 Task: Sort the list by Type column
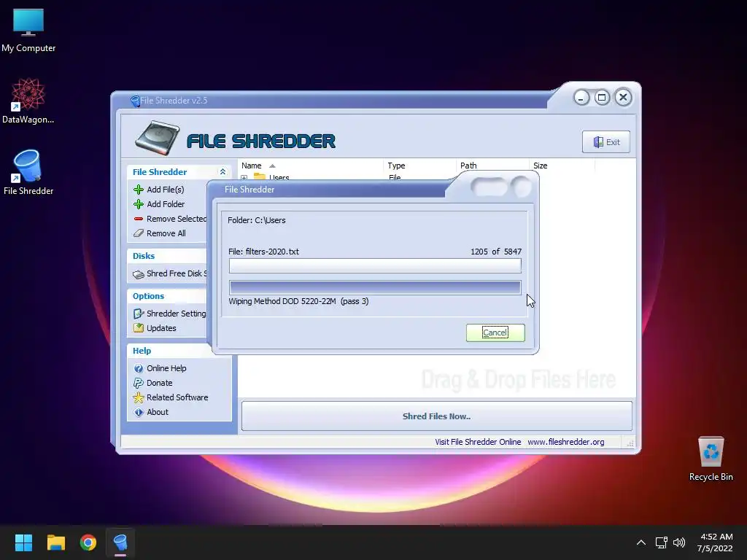pyautogui.click(x=419, y=166)
